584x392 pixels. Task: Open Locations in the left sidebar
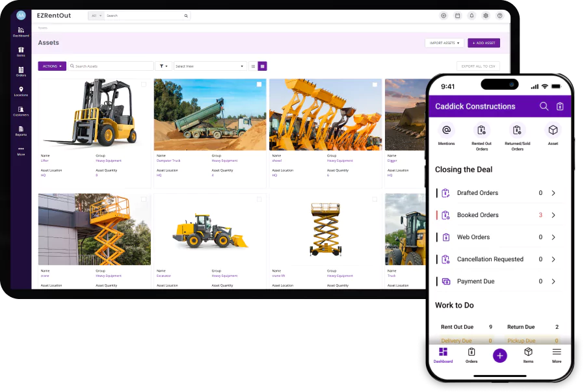21,91
